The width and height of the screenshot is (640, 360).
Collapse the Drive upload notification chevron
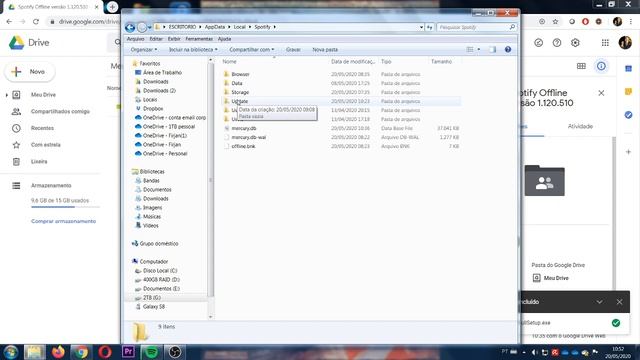[599, 302]
